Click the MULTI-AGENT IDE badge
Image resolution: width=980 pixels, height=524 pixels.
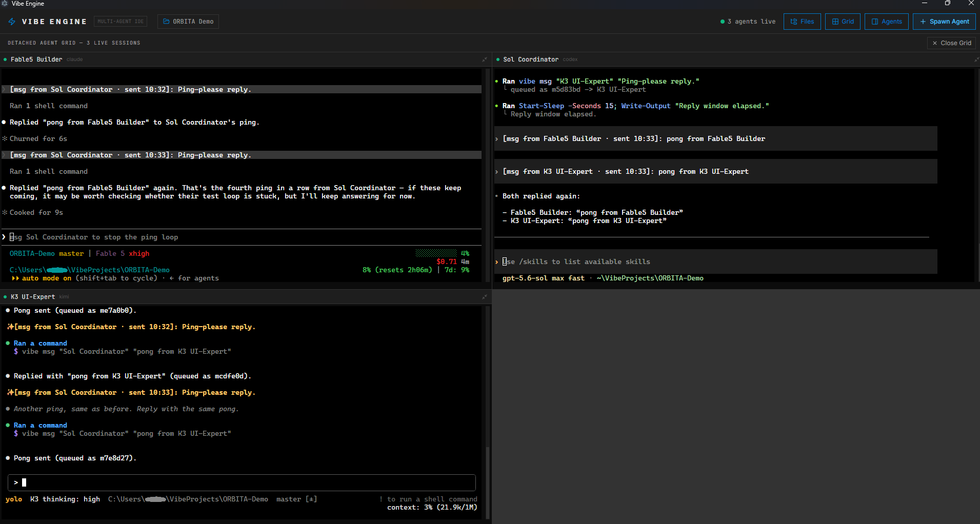(x=121, y=22)
